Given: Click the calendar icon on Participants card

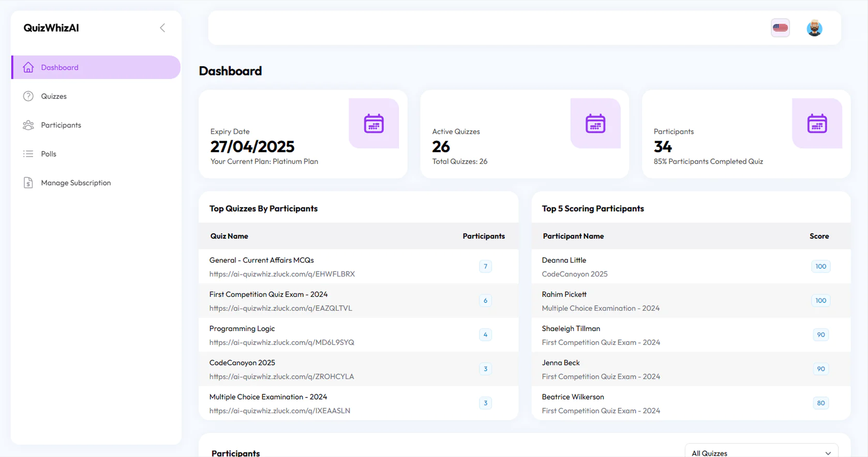Looking at the screenshot, I should click(x=817, y=124).
